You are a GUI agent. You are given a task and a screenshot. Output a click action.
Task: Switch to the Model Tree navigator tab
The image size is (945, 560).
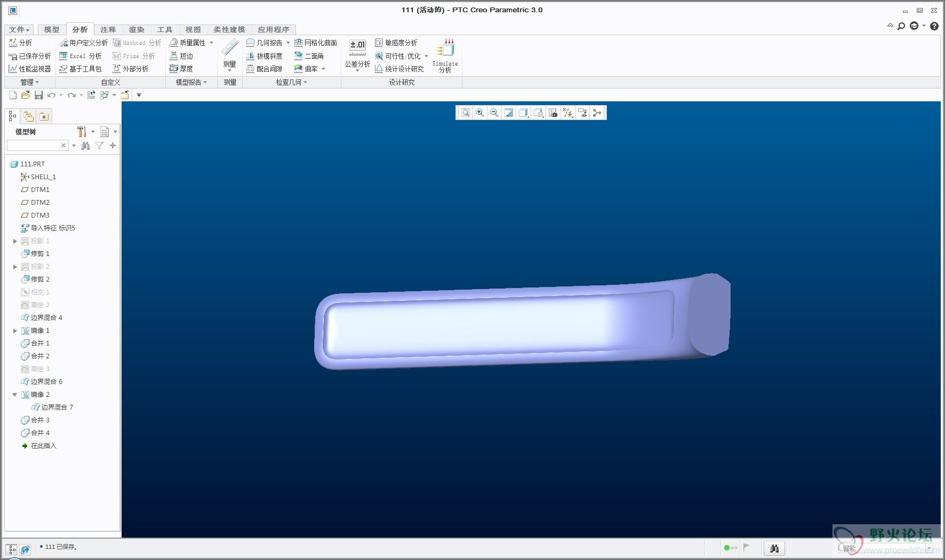[13, 116]
